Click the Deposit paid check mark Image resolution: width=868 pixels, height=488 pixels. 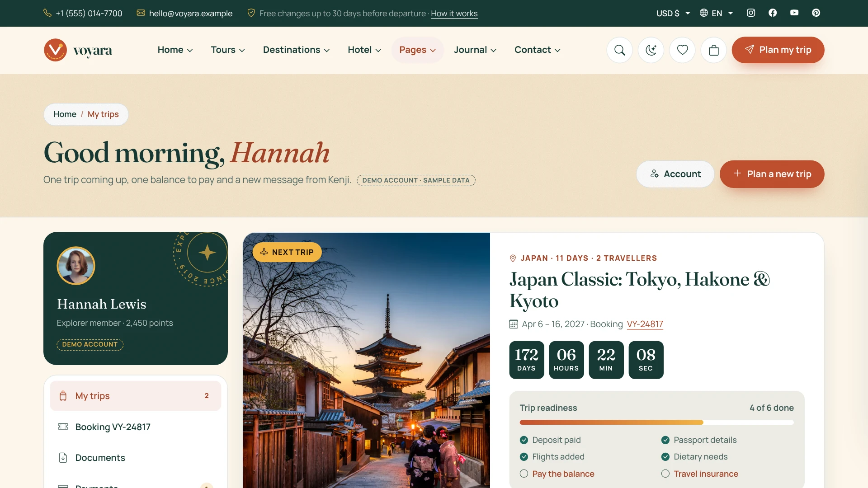524,440
